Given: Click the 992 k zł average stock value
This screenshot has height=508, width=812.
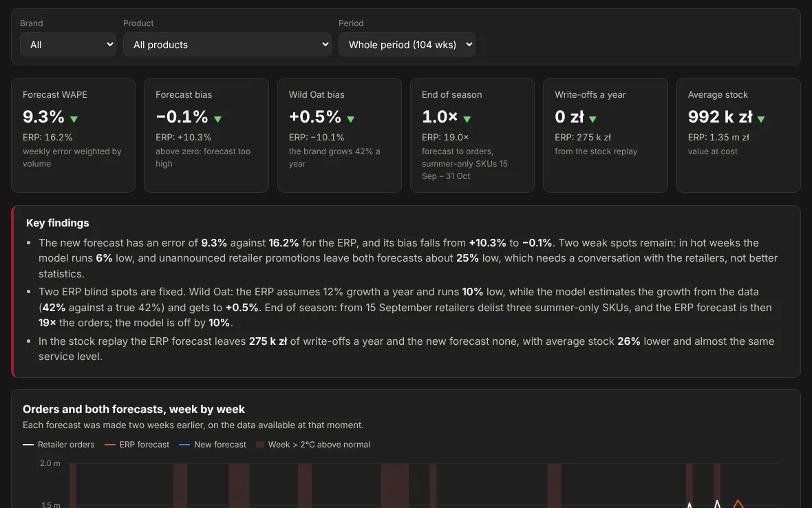Looking at the screenshot, I should tap(720, 116).
